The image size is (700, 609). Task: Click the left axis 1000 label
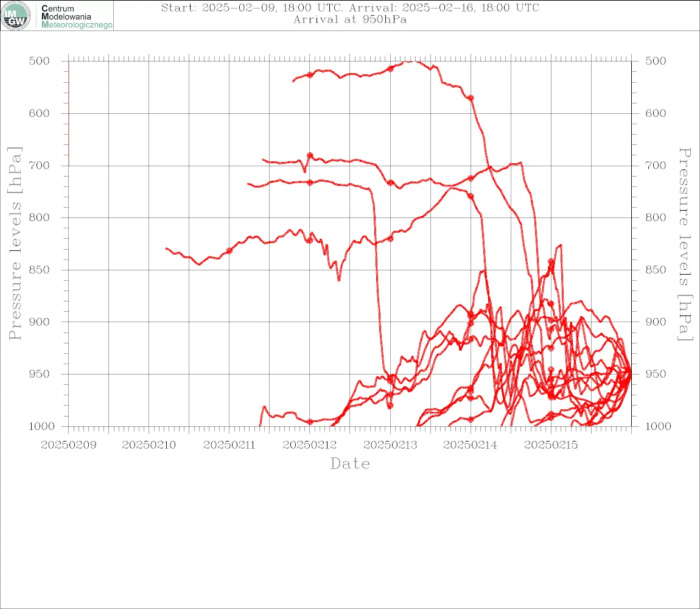pyautogui.click(x=41, y=426)
